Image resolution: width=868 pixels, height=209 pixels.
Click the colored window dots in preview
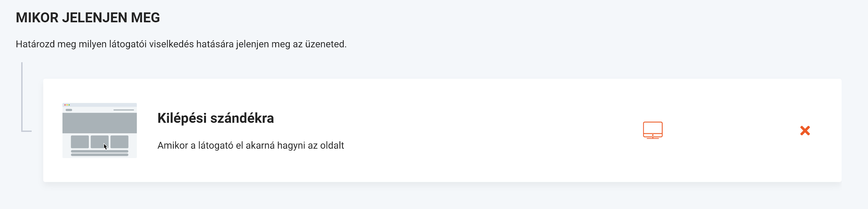pos(67,105)
